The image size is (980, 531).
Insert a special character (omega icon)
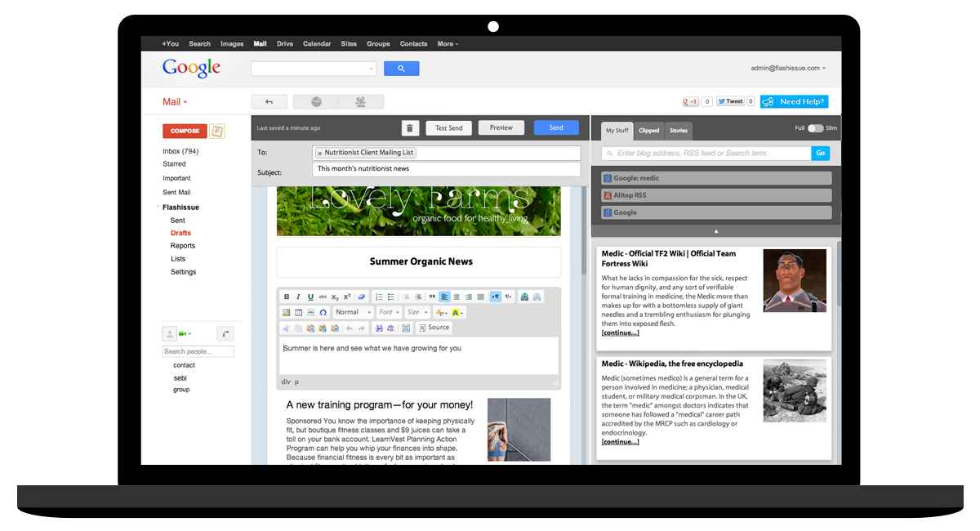[323, 312]
